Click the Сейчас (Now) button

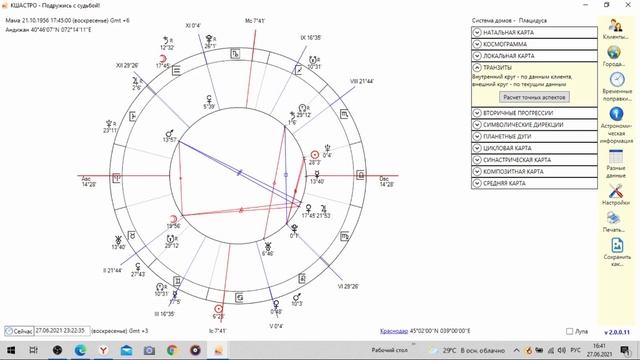click(19, 331)
